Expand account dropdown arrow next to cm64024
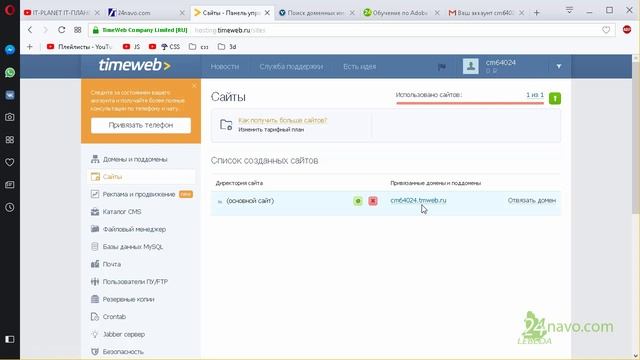Screen dimensions: 640x360 (559, 67)
